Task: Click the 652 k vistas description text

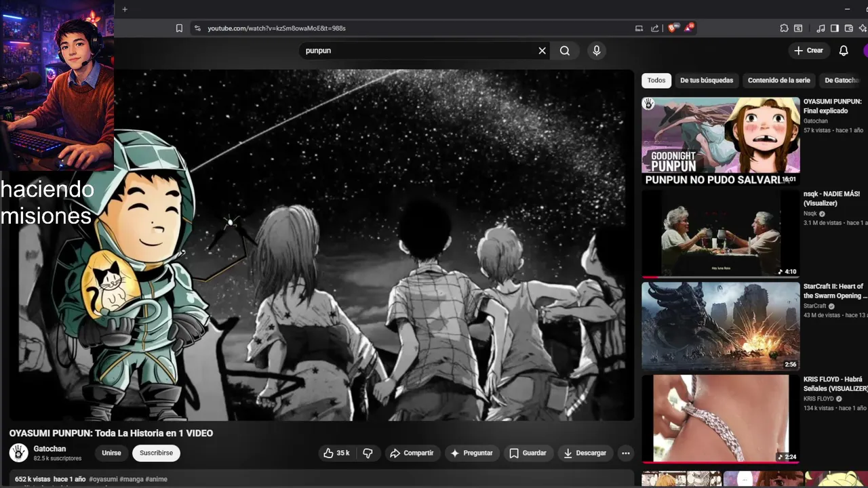Action: [33, 479]
